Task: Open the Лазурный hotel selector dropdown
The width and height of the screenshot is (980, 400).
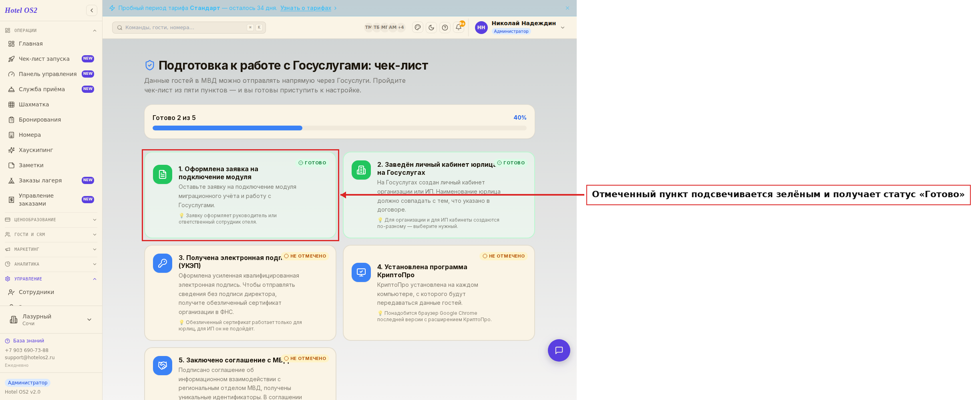Action: (x=51, y=320)
